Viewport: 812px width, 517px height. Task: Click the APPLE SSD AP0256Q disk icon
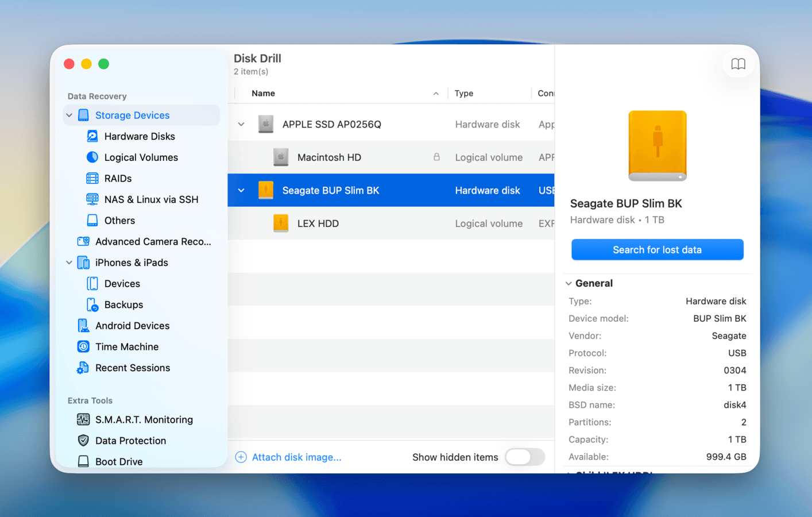point(265,124)
